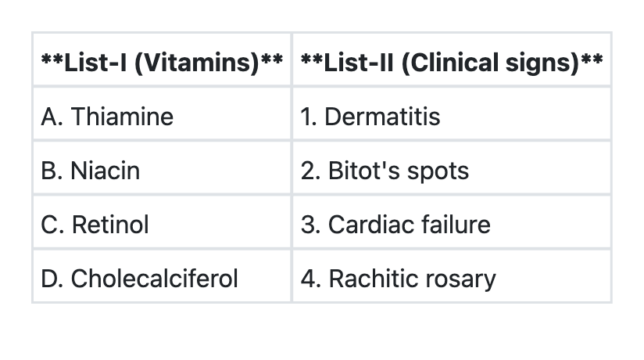This screenshot has height=360, width=644.
Task: Click the number "1." before Dermatitis
Action: tap(308, 117)
